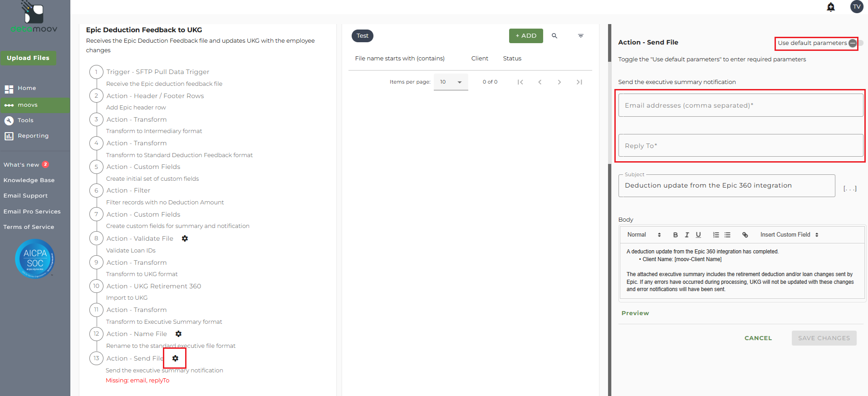Click the Client column header
868x396 pixels.
(x=480, y=59)
